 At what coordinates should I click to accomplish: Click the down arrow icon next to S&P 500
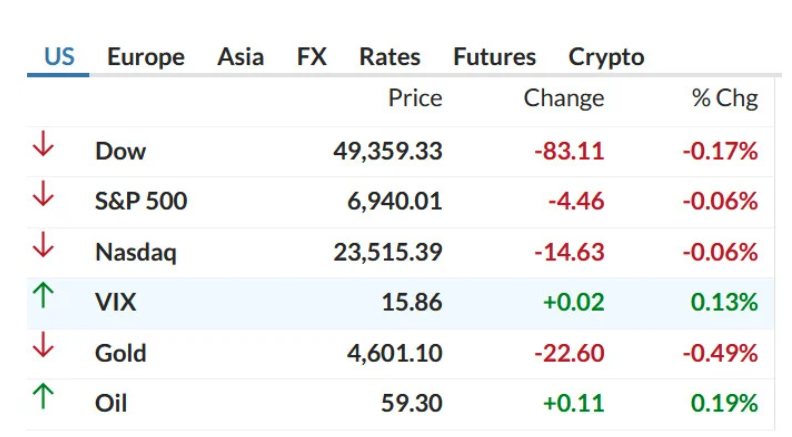(42, 196)
